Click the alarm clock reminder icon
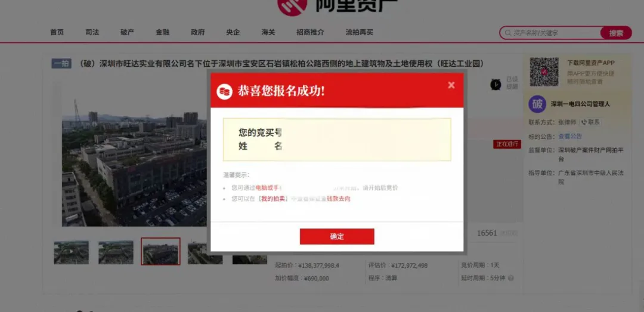This screenshot has width=644, height=312. pyautogui.click(x=496, y=84)
